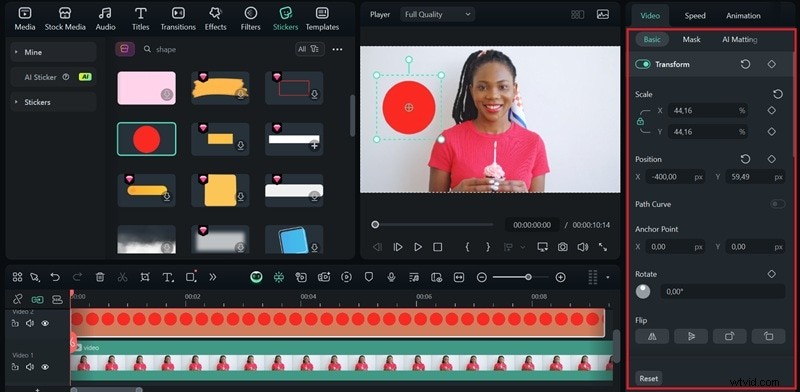Select the pink rectangle sticker thumbnail
800x392 pixels.
tap(146, 88)
